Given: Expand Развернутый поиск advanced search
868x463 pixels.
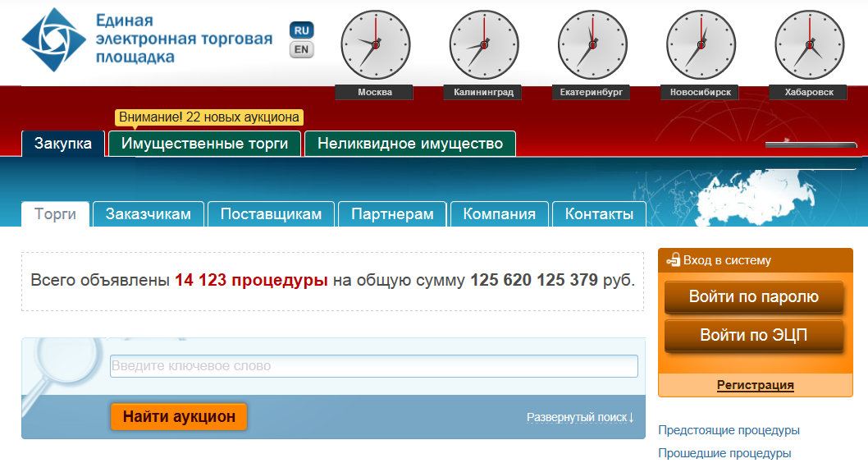Looking at the screenshot, I should click(580, 418).
